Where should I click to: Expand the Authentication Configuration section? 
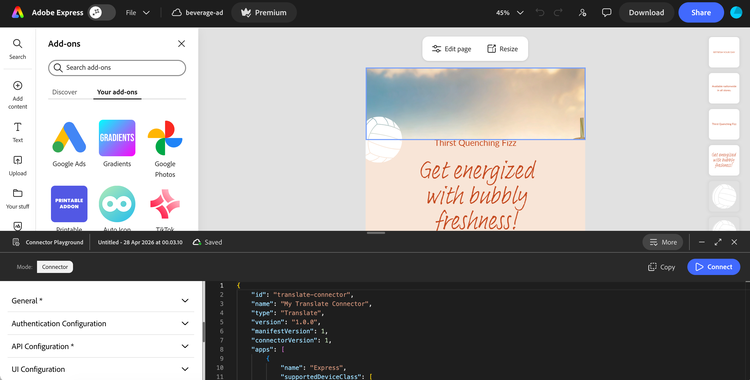pyautogui.click(x=100, y=324)
